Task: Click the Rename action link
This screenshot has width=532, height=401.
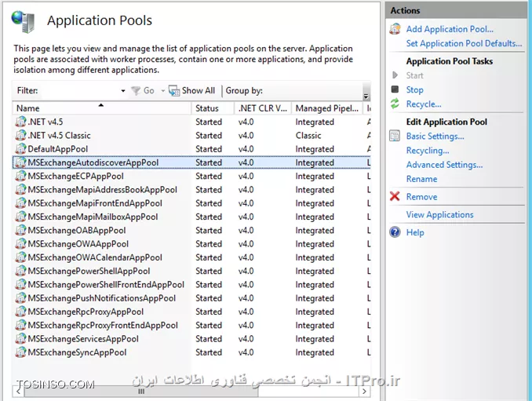Action: coord(421,179)
